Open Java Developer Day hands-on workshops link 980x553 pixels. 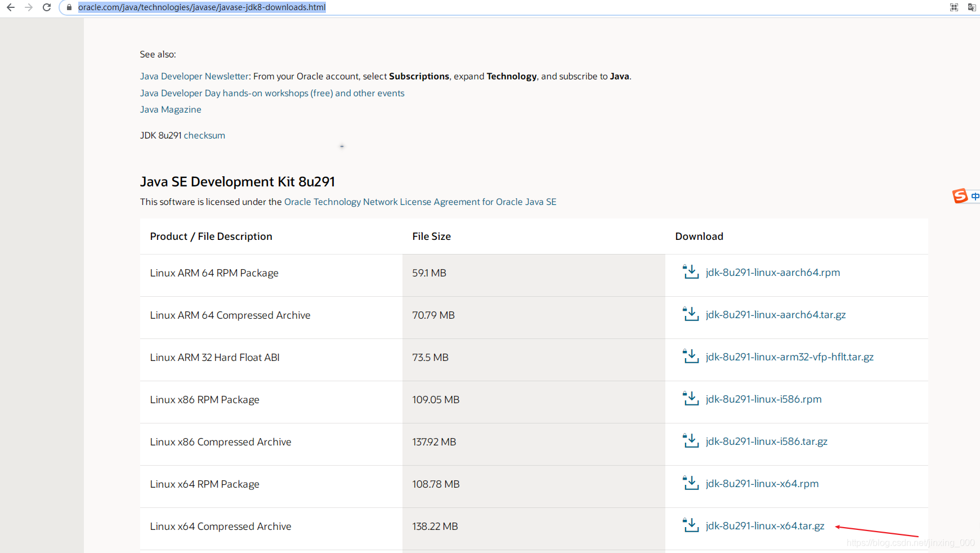tap(272, 93)
